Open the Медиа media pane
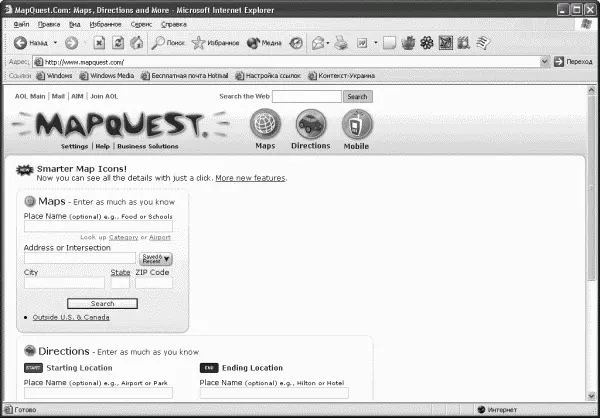This screenshot has width=600, height=418. pyautogui.click(x=264, y=43)
